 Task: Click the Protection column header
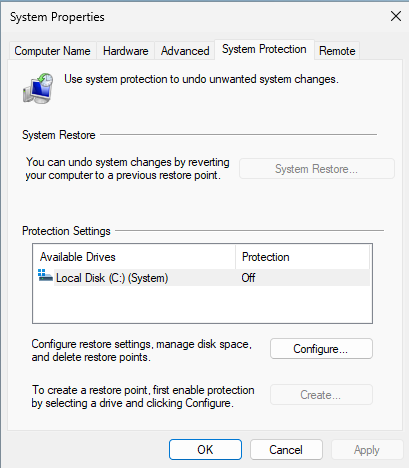tap(302, 257)
